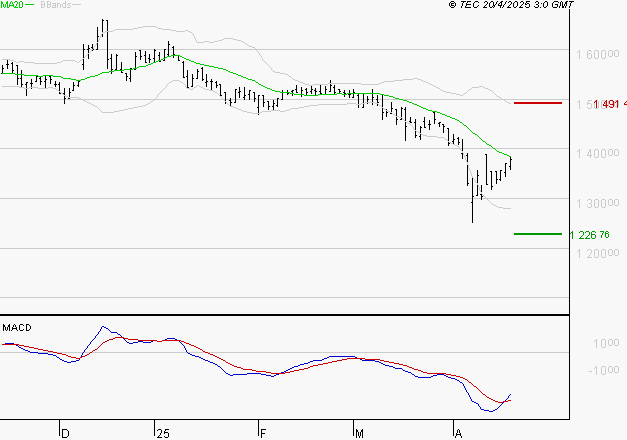Click the green support line marker
The height and width of the screenshot is (440, 627).
[537, 234]
